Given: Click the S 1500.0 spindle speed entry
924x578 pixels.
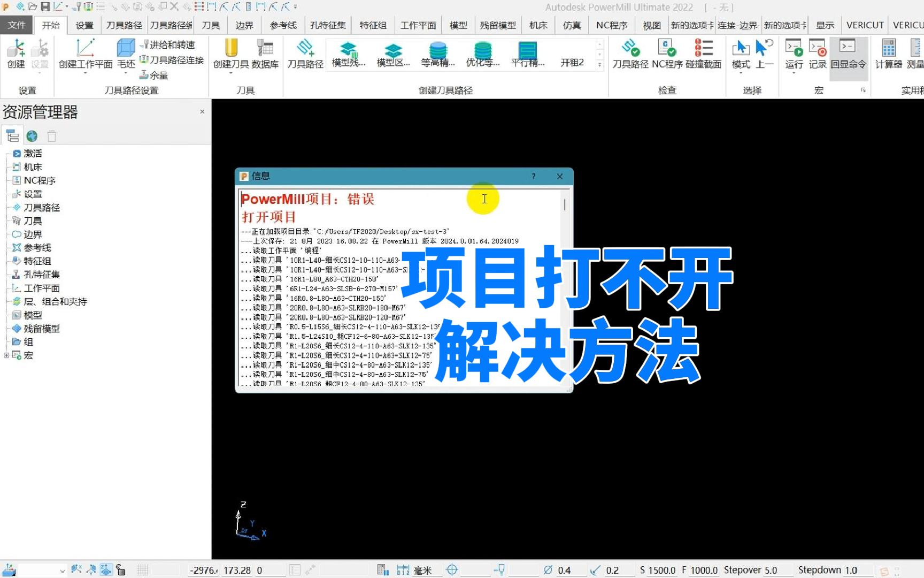Looking at the screenshot, I should pyautogui.click(x=658, y=571).
